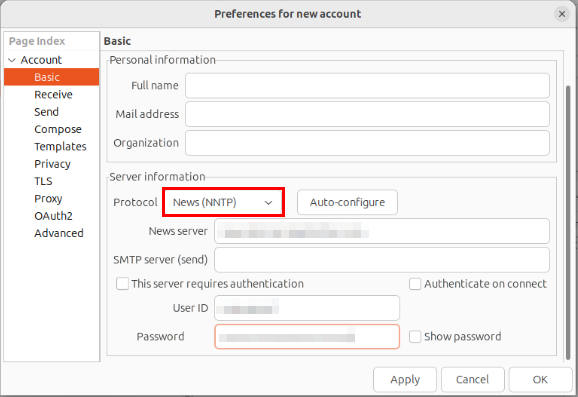Image resolution: width=578 pixels, height=397 pixels.
Task: Focus the Mail address input
Action: tap(367, 114)
